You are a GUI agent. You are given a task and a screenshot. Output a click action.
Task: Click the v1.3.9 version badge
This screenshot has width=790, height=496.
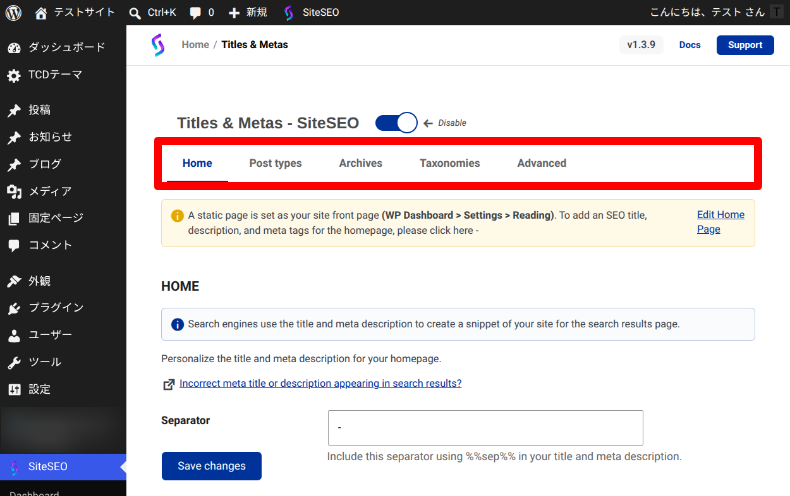[x=641, y=45]
